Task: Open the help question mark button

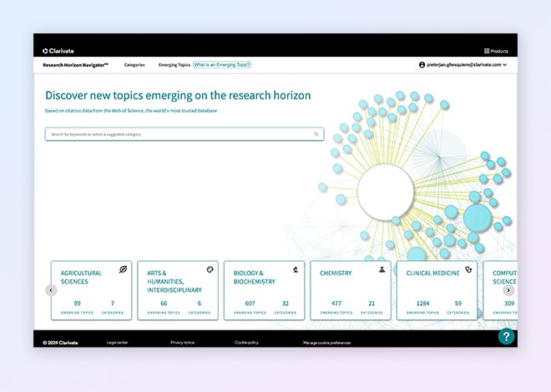Action: pos(506,337)
